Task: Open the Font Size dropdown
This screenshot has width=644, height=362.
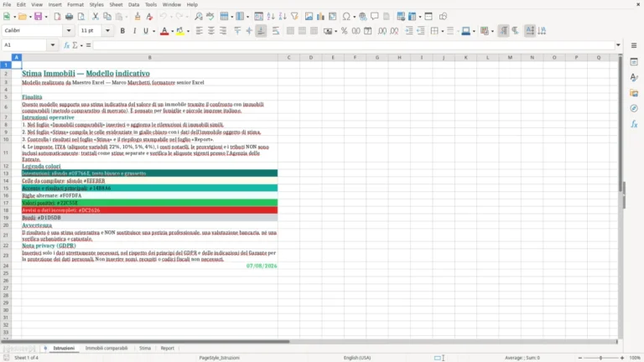Action: [x=107, y=31]
